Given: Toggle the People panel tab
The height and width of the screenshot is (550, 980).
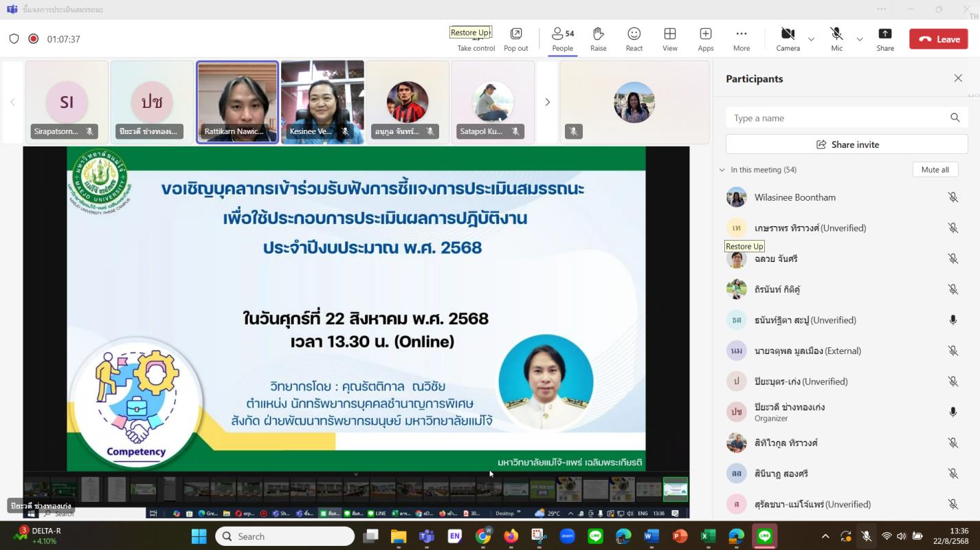Looking at the screenshot, I should point(562,38).
